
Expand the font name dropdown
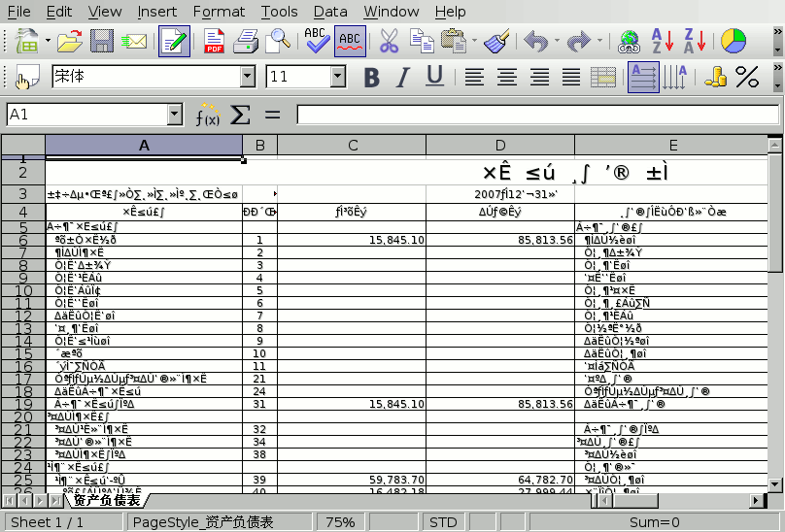point(249,78)
